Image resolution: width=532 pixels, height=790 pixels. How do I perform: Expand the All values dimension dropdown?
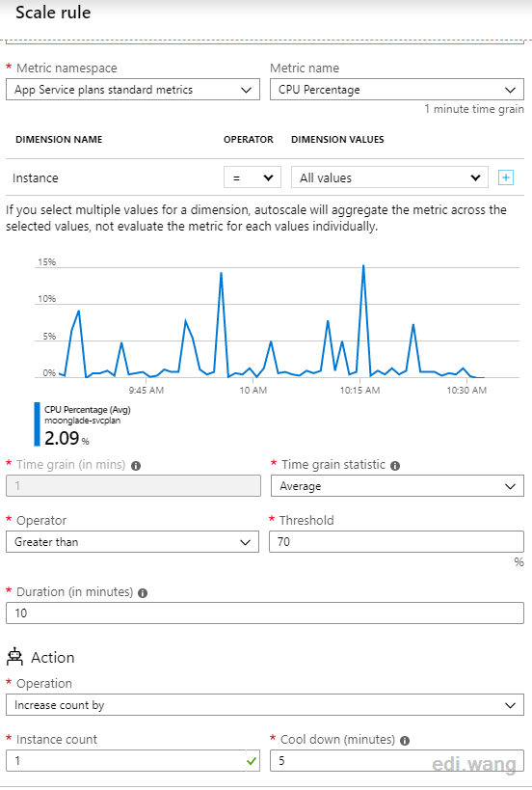389,177
